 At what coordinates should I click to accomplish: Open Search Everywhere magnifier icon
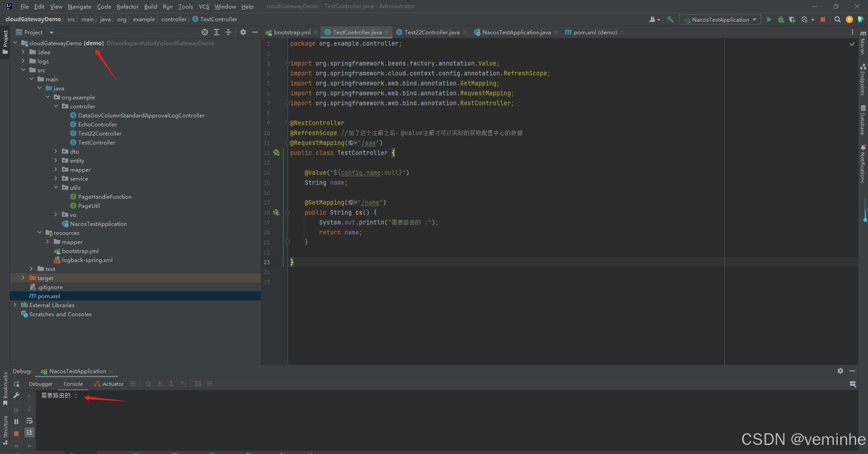click(x=837, y=19)
